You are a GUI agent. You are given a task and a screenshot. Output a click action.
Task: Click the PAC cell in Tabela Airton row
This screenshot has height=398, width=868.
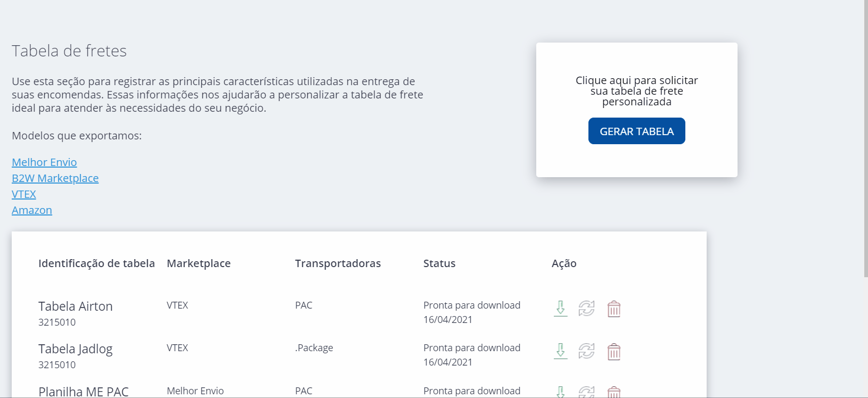coord(304,305)
